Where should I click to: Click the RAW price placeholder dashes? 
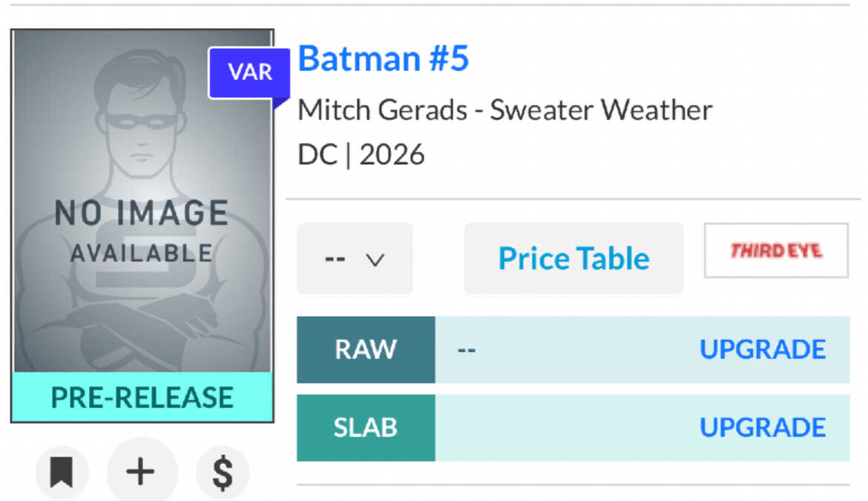pos(467,350)
